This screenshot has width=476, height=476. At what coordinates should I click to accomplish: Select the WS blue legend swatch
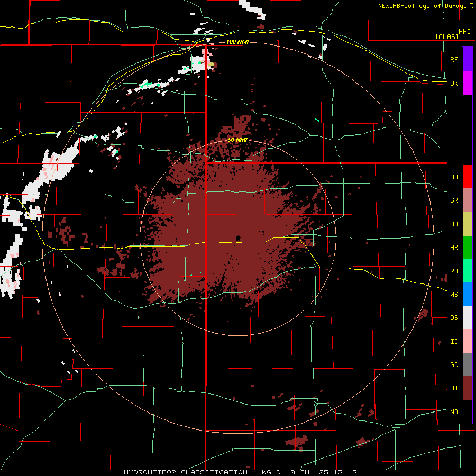pos(467,294)
